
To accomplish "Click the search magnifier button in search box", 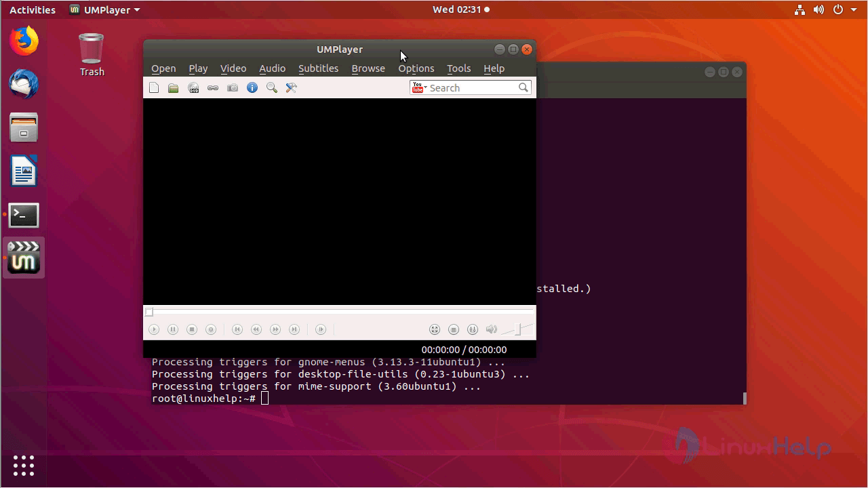I will coord(524,87).
